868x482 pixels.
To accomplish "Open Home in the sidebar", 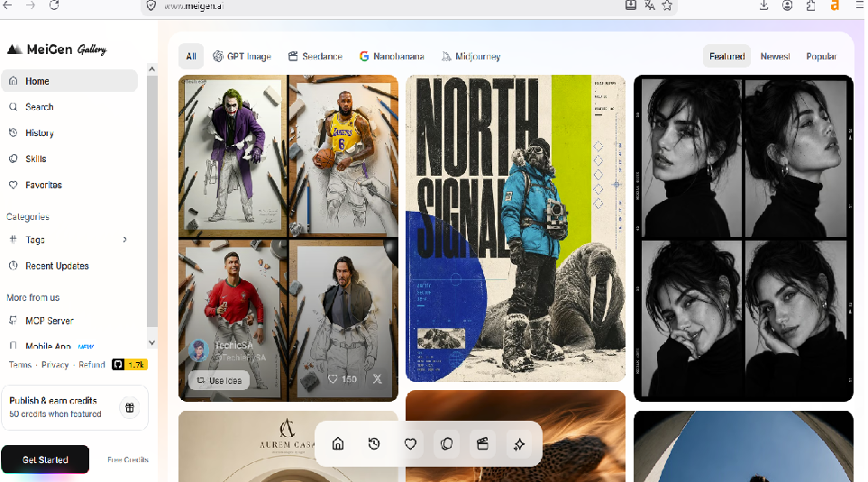I will click(69, 81).
